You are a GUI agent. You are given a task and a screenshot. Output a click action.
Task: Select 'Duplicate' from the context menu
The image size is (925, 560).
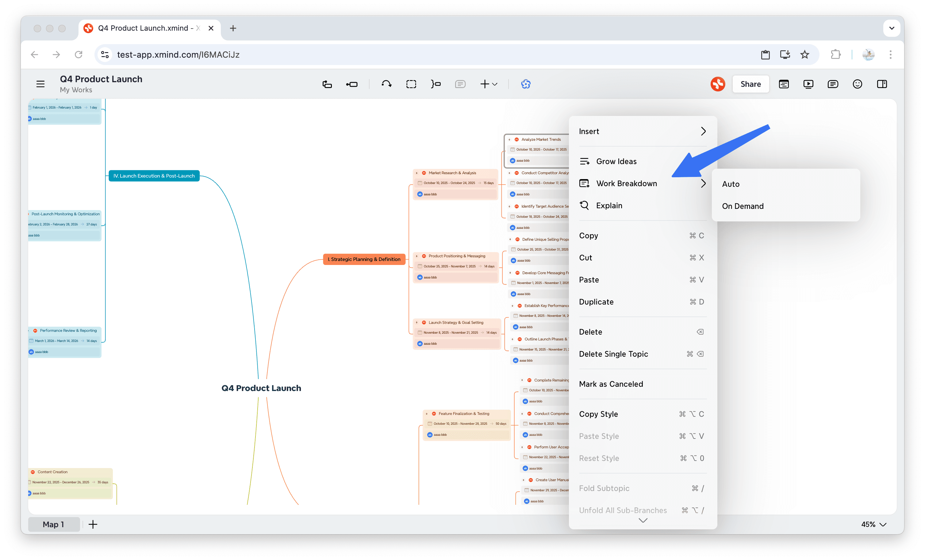[x=597, y=301]
